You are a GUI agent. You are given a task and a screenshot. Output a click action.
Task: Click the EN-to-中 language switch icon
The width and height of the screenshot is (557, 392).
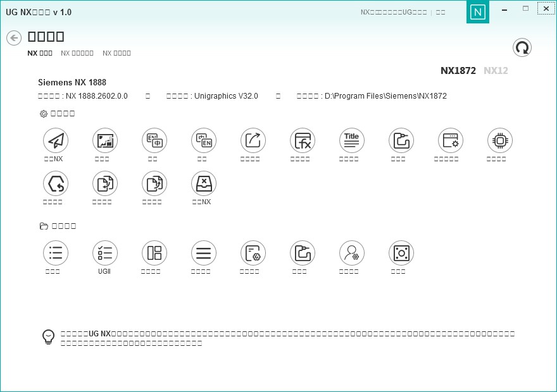click(x=154, y=140)
